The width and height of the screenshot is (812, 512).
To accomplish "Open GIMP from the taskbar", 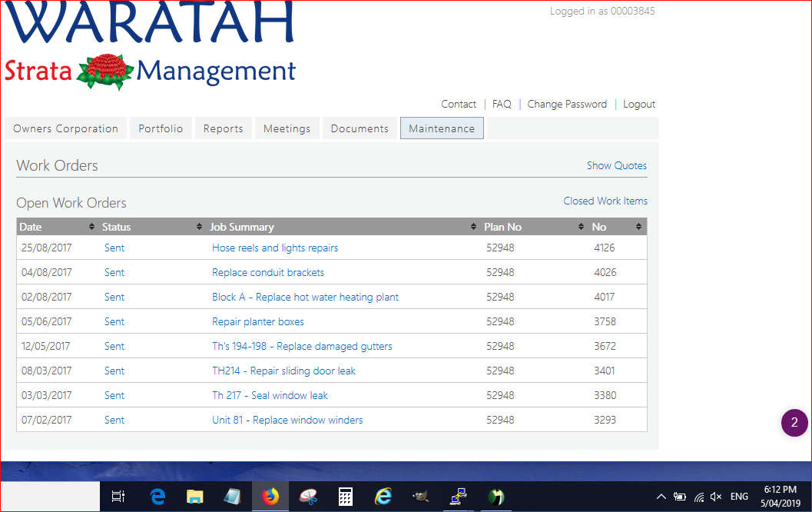I will pos(420,497).
